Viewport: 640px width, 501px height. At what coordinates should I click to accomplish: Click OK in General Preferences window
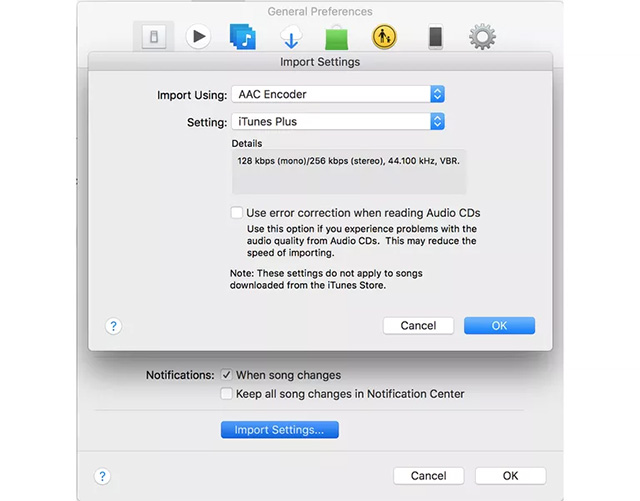point(511,476)
